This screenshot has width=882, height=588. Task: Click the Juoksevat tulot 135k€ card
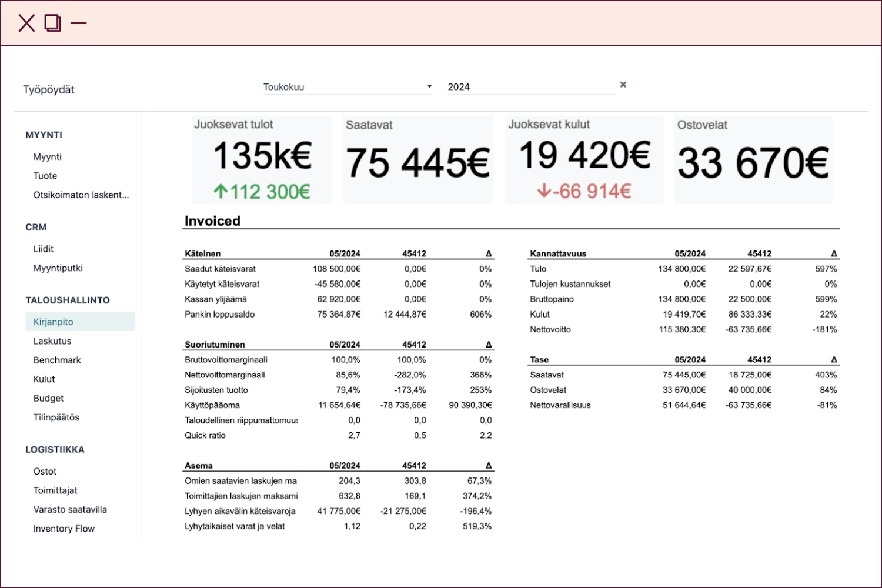point(262,160)
